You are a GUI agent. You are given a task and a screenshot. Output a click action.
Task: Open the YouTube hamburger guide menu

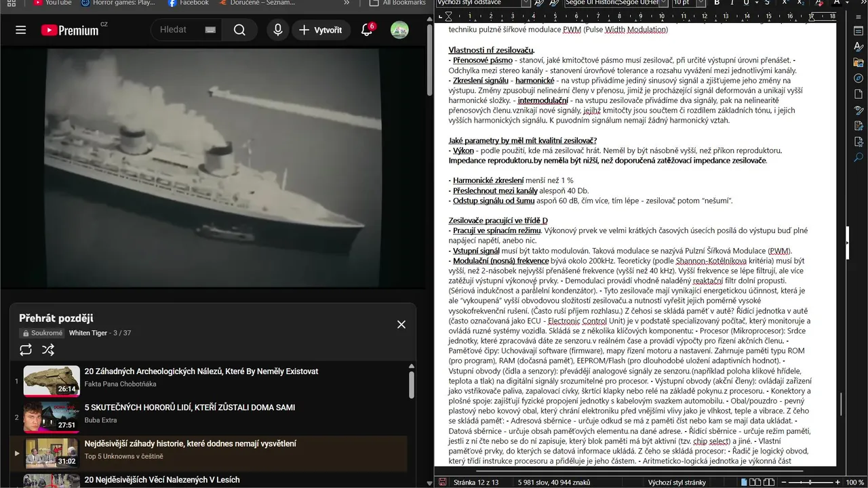point(21,30)
